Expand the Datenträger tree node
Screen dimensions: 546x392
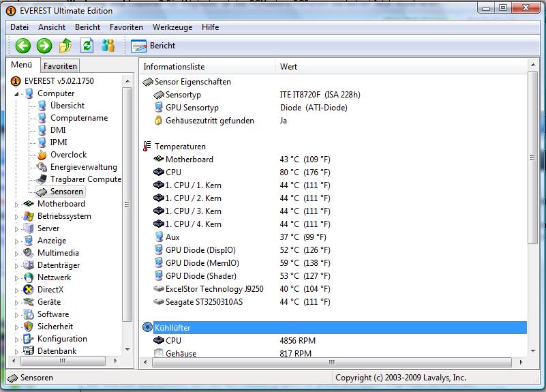coord(16,266)
